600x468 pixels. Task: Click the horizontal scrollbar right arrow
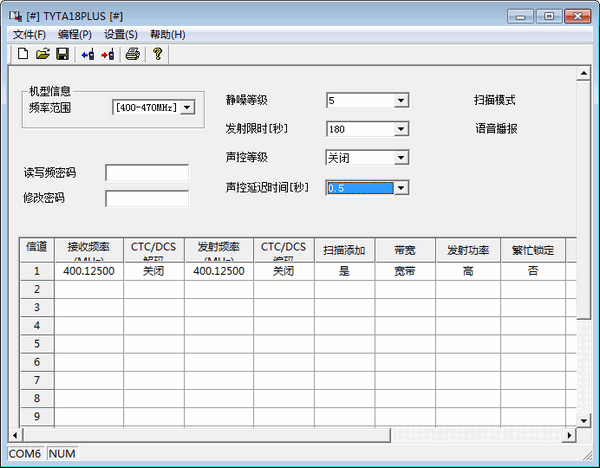pyautogui.click(x=569, y=435)
